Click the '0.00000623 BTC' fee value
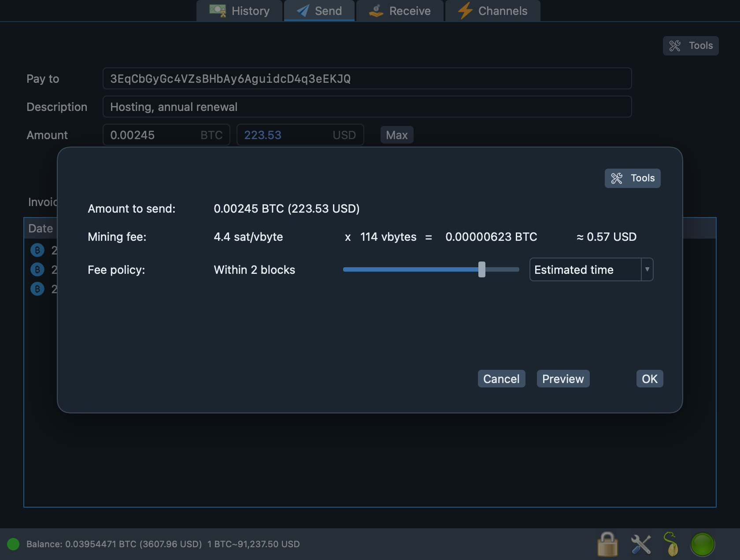This screenshot has width=740, height=560. [x=491, y=237]
